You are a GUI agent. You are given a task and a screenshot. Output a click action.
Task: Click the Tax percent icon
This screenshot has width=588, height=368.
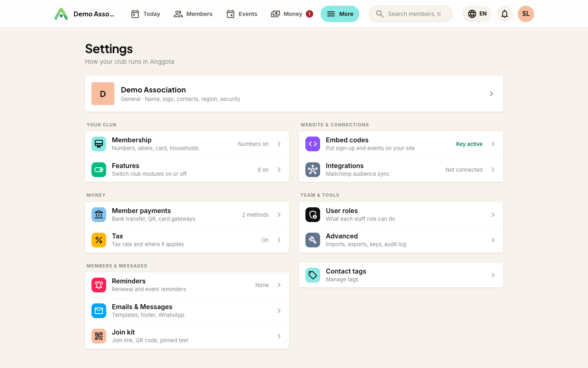pyautogui.click(x=99, y=240)
